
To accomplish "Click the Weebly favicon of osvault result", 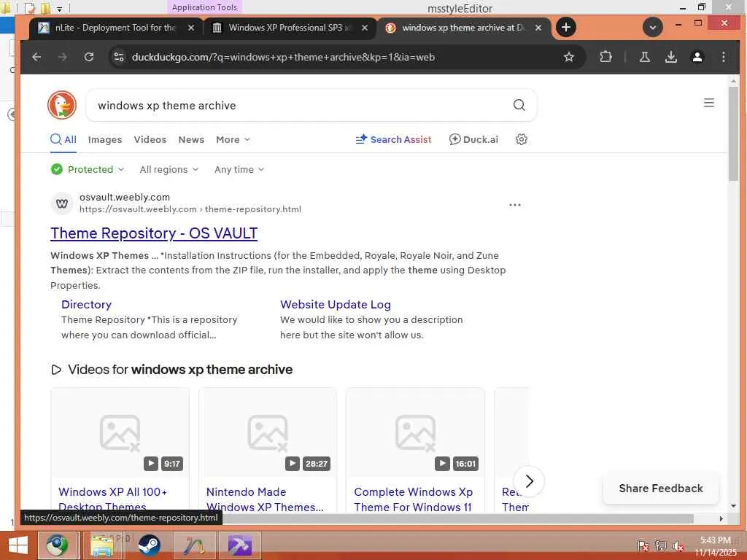I will (x=62, y=203).
